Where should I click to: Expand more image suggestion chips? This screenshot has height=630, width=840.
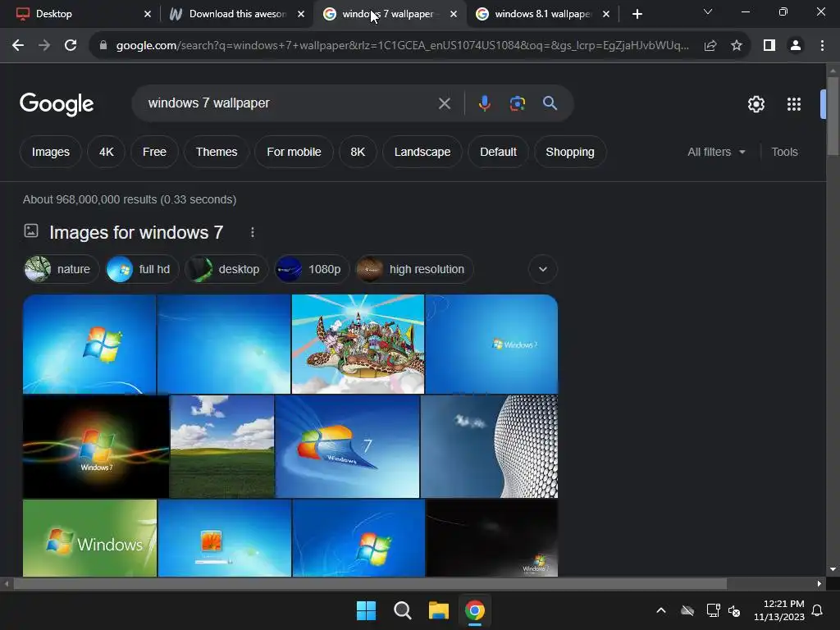[x=543, y=269]
